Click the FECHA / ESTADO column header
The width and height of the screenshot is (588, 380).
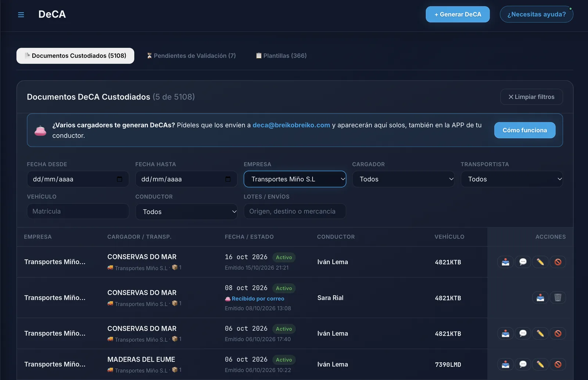click(x=249, y=237)
